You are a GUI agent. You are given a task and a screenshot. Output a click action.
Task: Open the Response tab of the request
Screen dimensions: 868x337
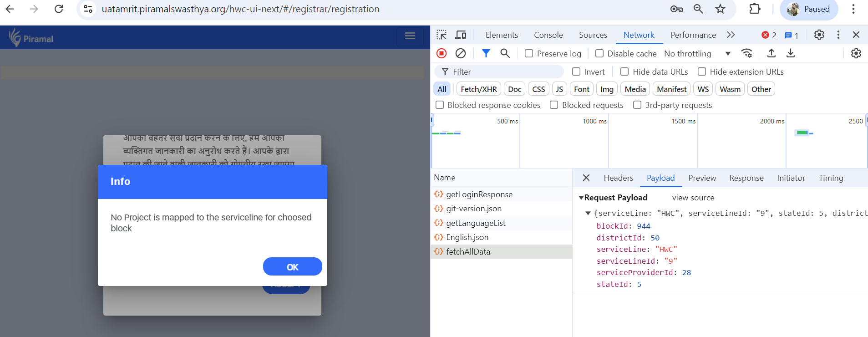[x=746, y=178]
